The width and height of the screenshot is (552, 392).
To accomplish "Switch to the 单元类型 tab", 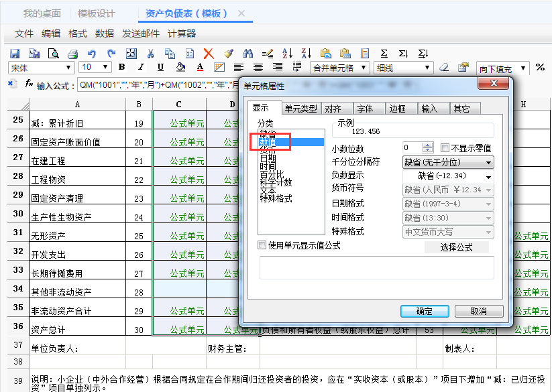I will [x=301, y=109].
